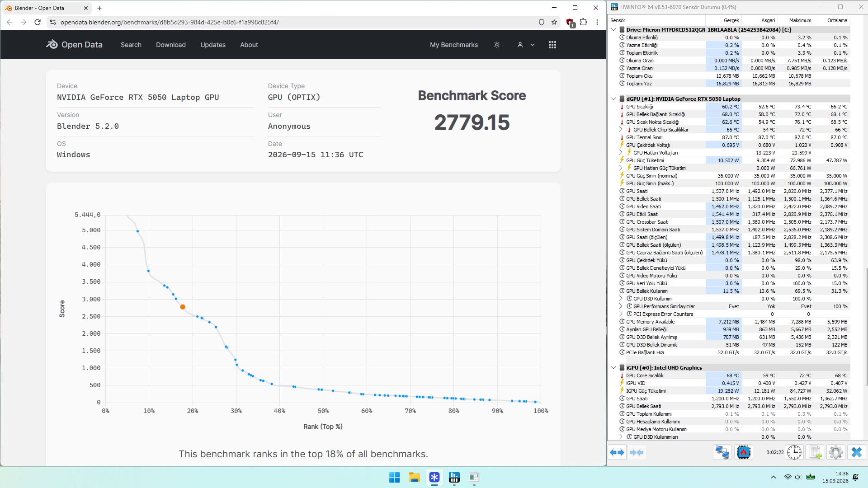Select the GPU Güç Tüketimi sensor row
Viewport: 868px width, 488px height.
pyautogui.click(x=730, y=160)
